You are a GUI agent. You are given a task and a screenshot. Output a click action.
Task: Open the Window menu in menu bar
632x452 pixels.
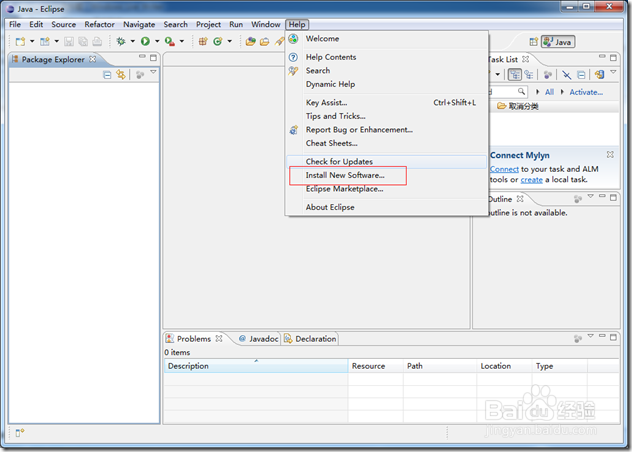point(266,24)
